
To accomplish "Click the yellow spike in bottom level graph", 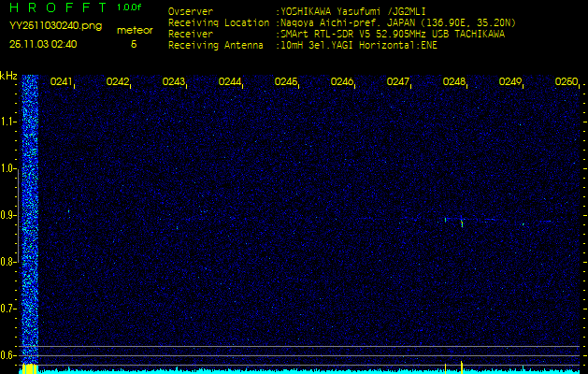I will click(x=462, y=367).
